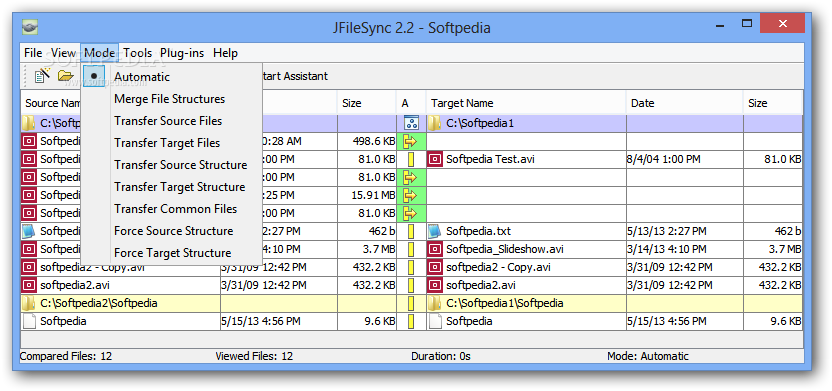Choose Transfer Common Files mode
The height and width of the screenshot is (391, 832).
pyautogui.click(x=171, y=209)
